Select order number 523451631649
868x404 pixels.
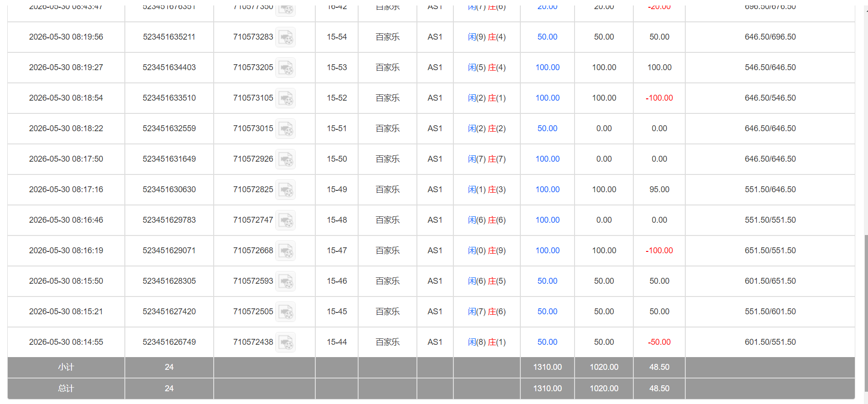169,159
